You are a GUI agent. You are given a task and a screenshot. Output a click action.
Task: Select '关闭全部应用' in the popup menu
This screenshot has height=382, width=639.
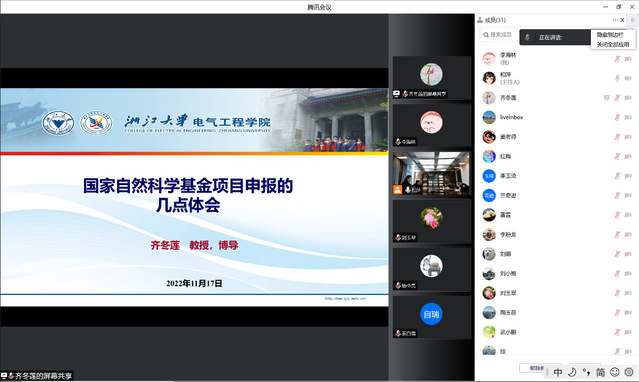coord(613,44)
